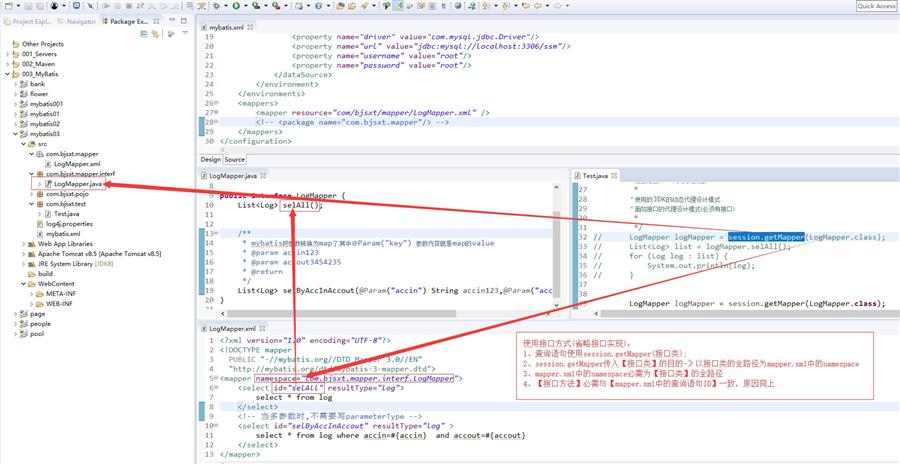Click the Test.java horizontal scrollbar
This screenshot has width=900, height=464.
(751, 314)
